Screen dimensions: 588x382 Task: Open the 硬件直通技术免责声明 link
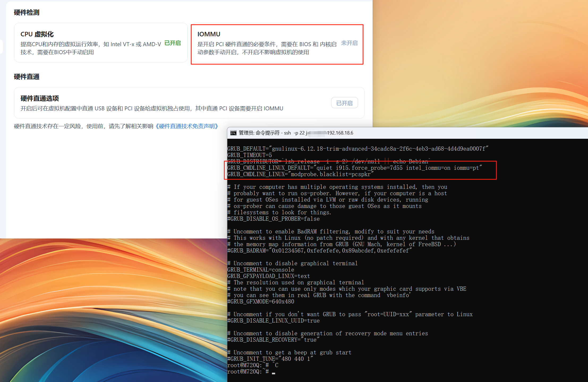pyautogui.click(x=187, y=126)
